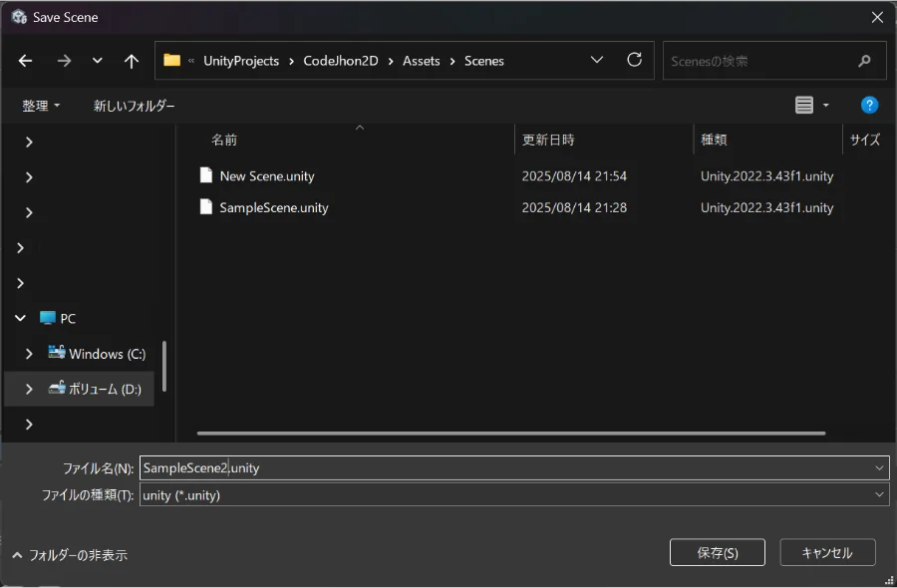Select the SampleScene.unity file

pyautogui.click(x=273, y=208)
